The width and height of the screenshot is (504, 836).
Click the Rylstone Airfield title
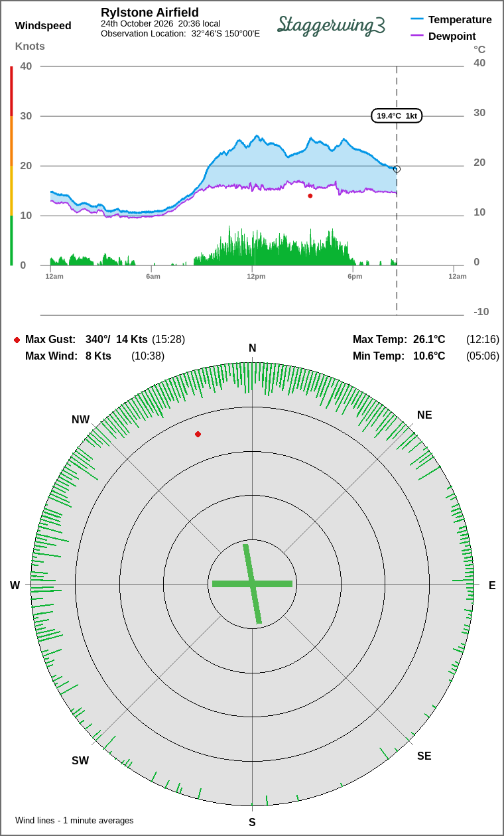pos(150,13)
